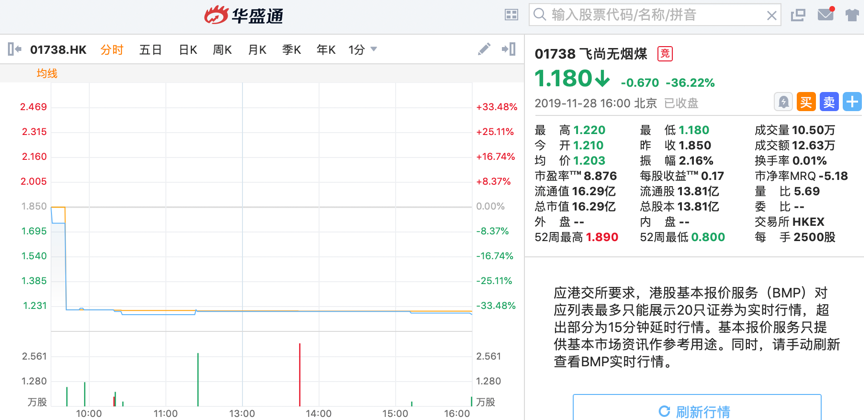Set a price alert bell icon
The width and height of the screenshot is (864, 420).
(x=783, y=102)
